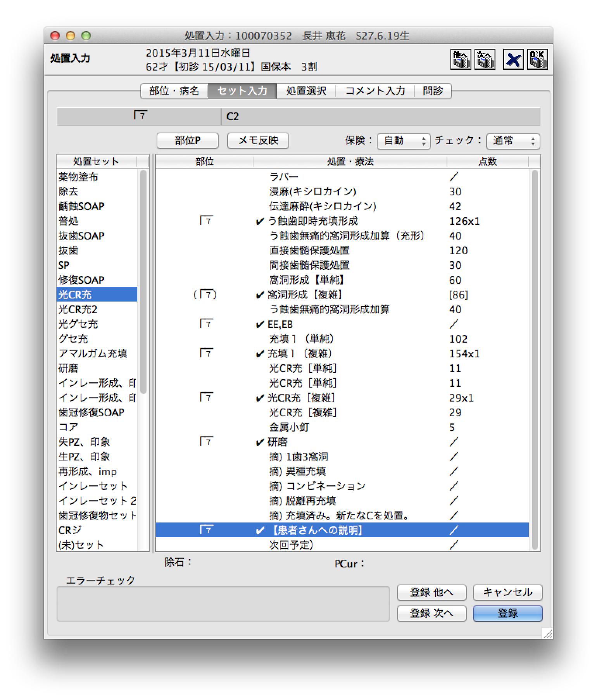Select (未)セット in the set list
The image size is (597, 700).
point(97,545)
